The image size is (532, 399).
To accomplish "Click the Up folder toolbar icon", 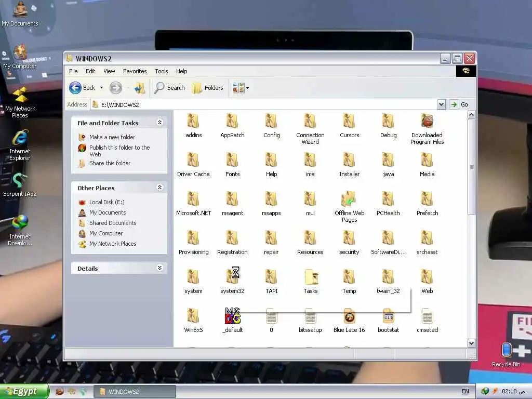I will [x=139, y=88].
